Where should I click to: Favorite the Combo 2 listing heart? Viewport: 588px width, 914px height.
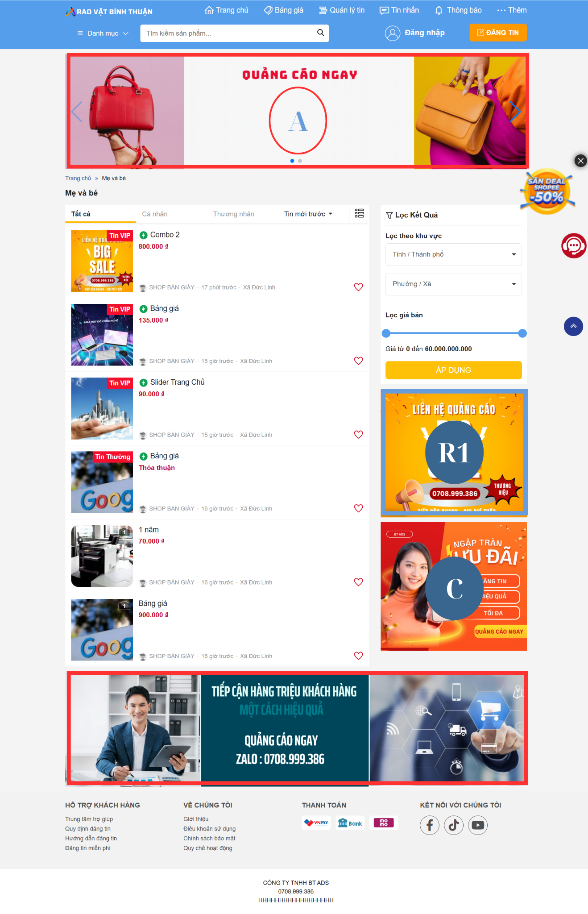358,287
